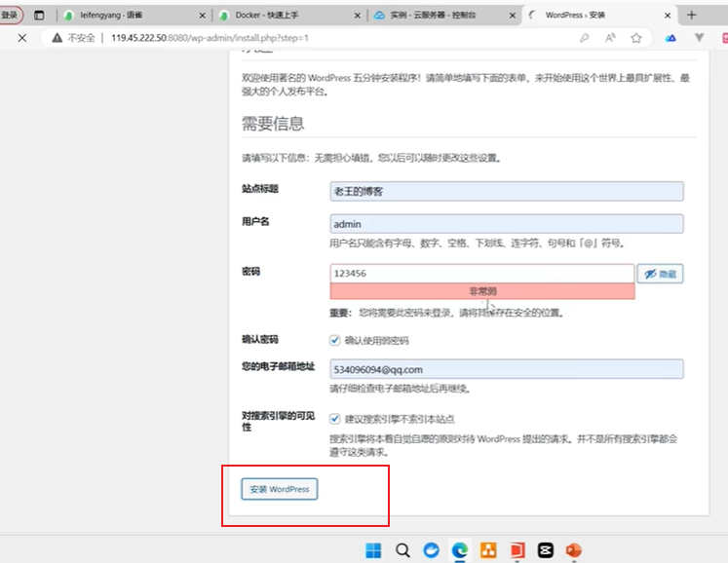Uncheck confirm use of weak password
Viewport: 728px width, 563px height.
(334, 340)
